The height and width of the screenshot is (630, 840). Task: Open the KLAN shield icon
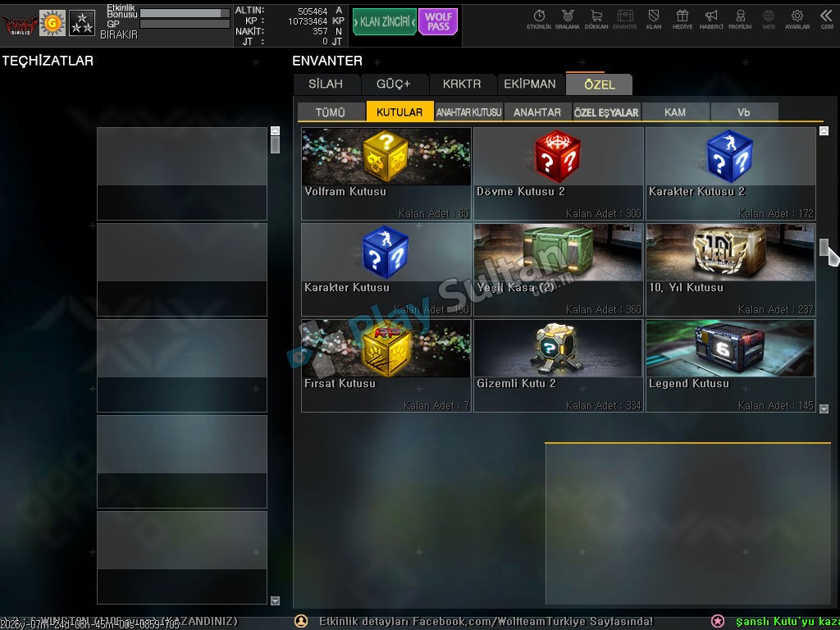(654, 20)
